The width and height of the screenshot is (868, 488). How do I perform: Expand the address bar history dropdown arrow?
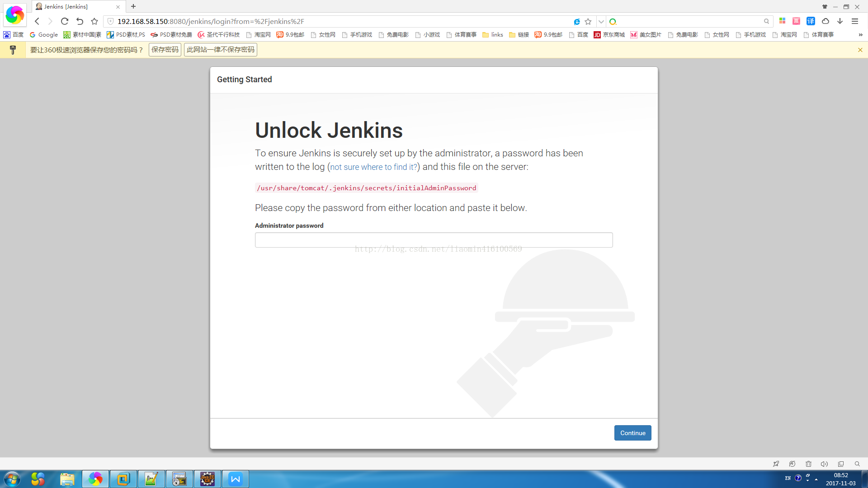click(601, 22)
